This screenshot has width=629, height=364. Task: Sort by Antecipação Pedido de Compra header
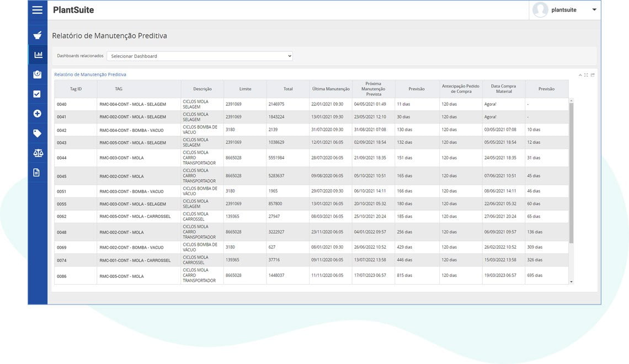tap(461, 89)
